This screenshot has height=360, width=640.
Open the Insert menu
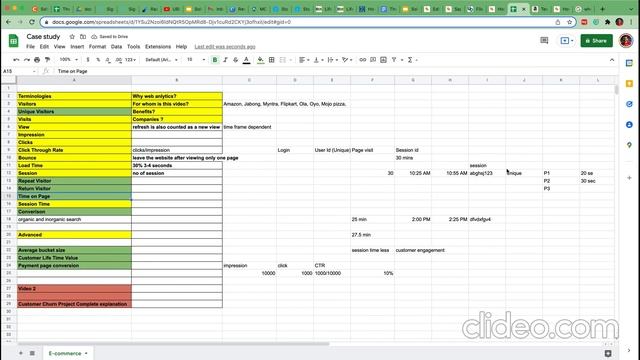(77, 47)
